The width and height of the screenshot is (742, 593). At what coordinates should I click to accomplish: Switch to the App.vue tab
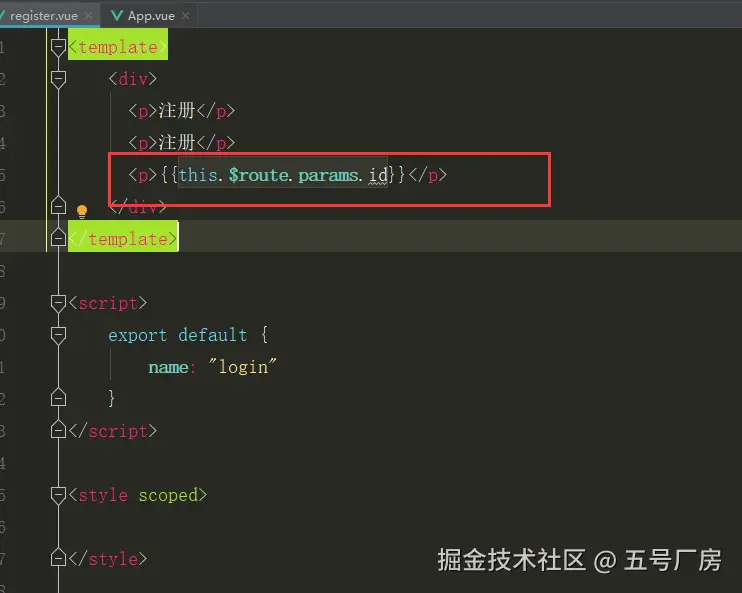pyautogui.click(x=151, y=16)
